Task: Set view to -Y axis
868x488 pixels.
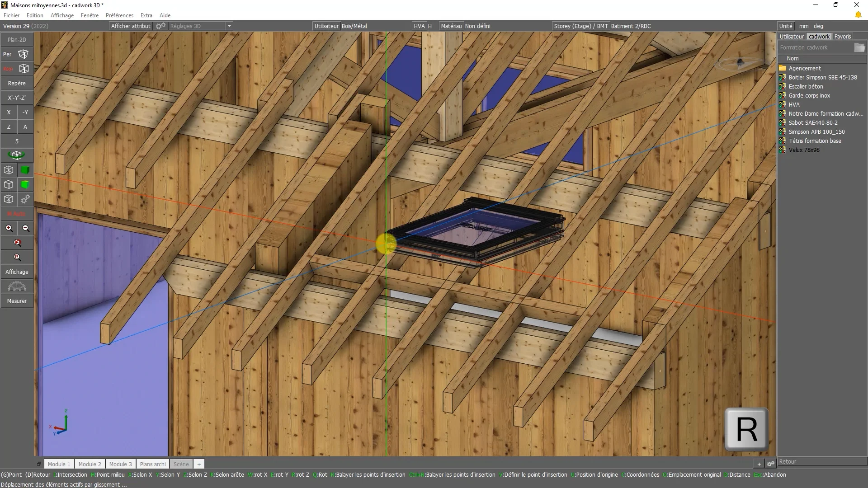Action: click(x=25, y=113)
